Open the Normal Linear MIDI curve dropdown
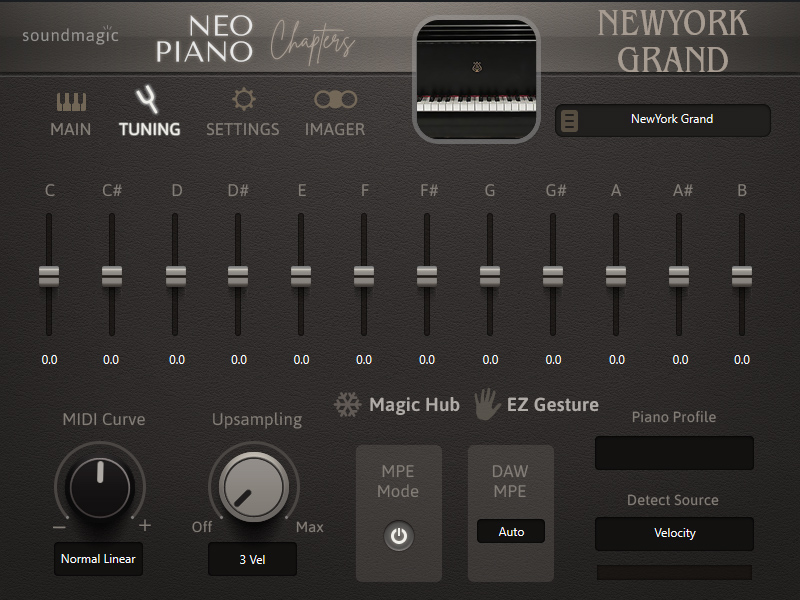Viewport: 800px width, 600px height. point(98,559)
